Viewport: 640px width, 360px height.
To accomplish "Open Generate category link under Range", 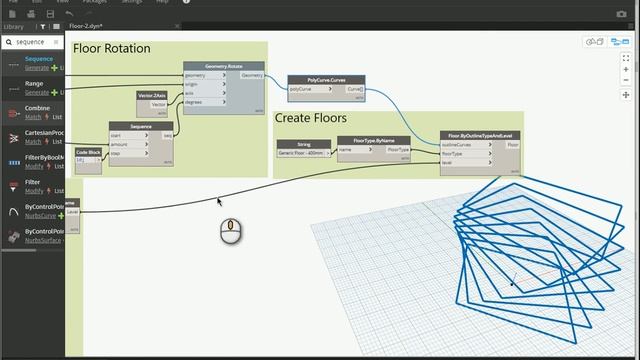I will pos(37,93).
